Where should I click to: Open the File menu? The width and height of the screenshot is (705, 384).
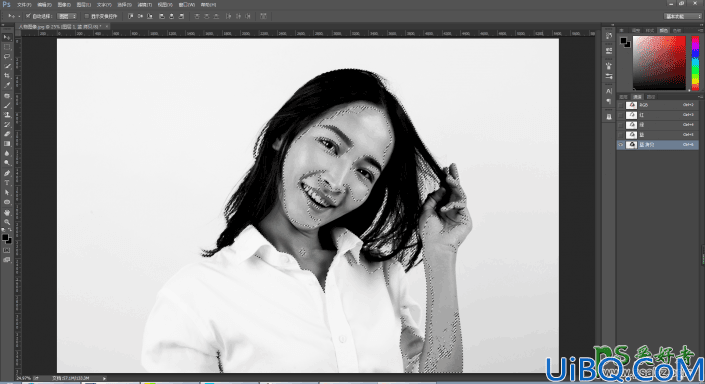pyautogui.click(x=24, y=4)
